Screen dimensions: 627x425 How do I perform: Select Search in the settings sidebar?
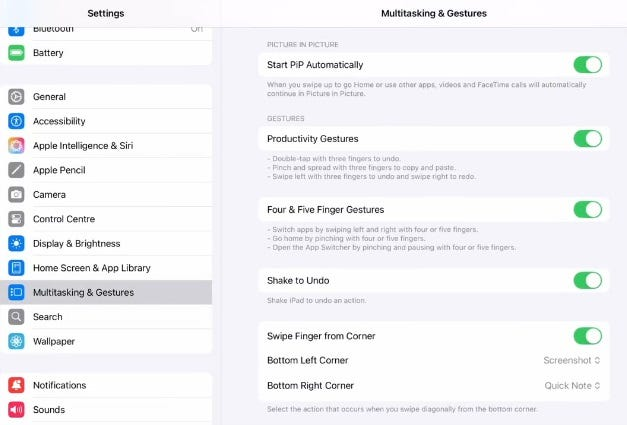coord(47,317)
